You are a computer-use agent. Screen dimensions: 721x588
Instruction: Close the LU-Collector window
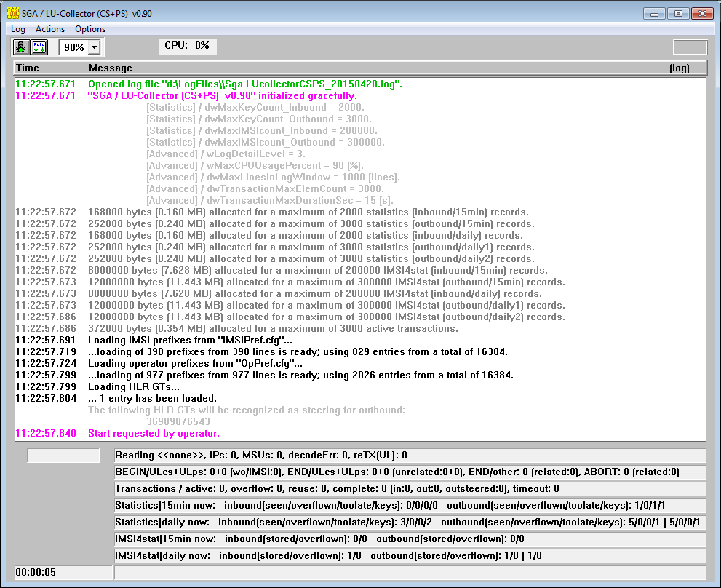click(x=703, y=13)
